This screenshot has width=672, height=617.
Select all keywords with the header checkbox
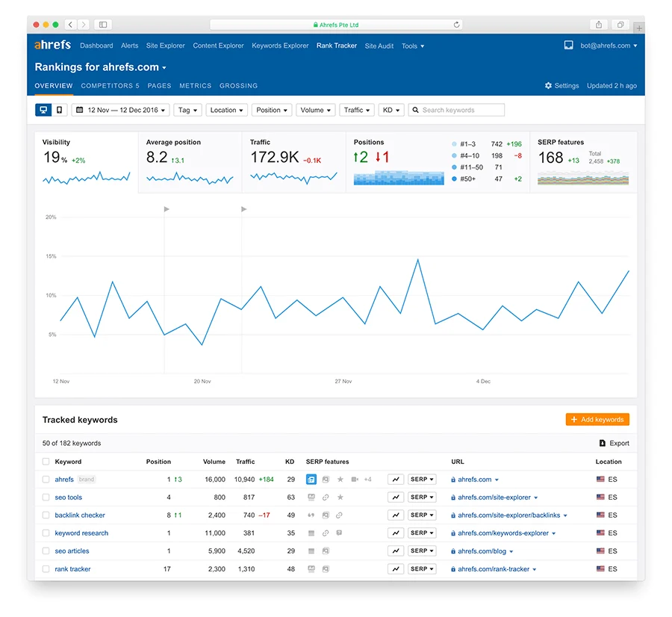(x=46, y=462)
